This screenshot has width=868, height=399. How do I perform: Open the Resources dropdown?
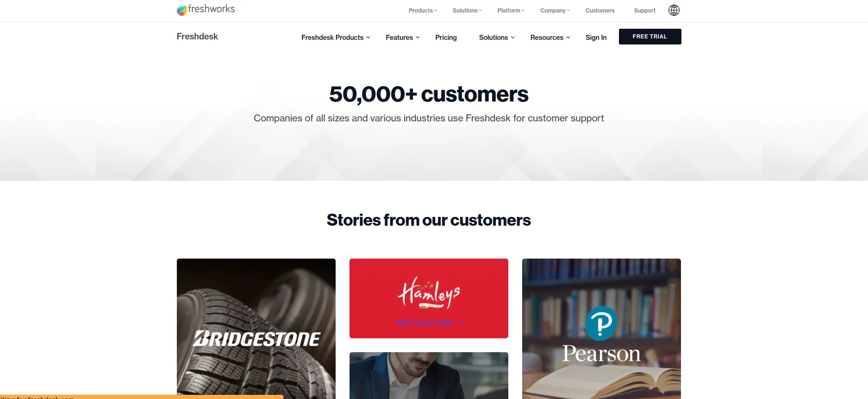[x=550, y=38]
